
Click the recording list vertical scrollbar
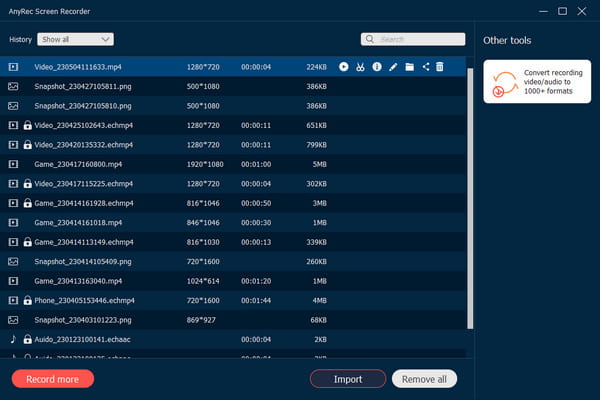tap(470, 198)
